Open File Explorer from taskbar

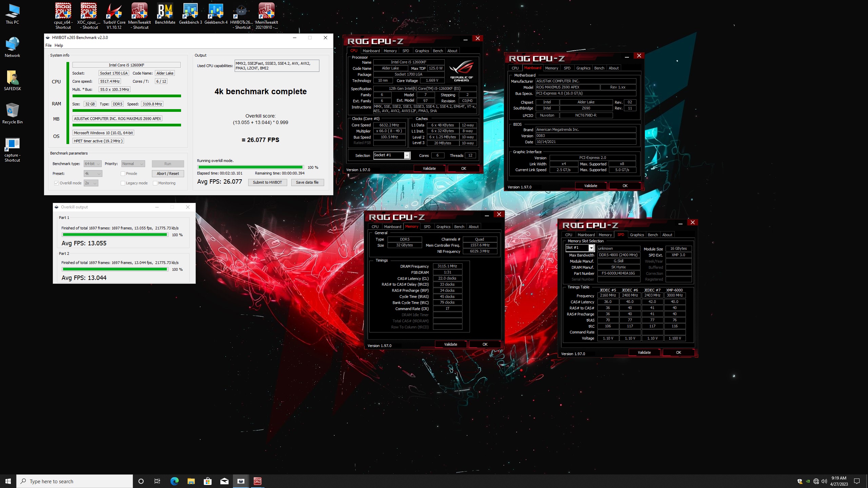click(x=191, y=481)
